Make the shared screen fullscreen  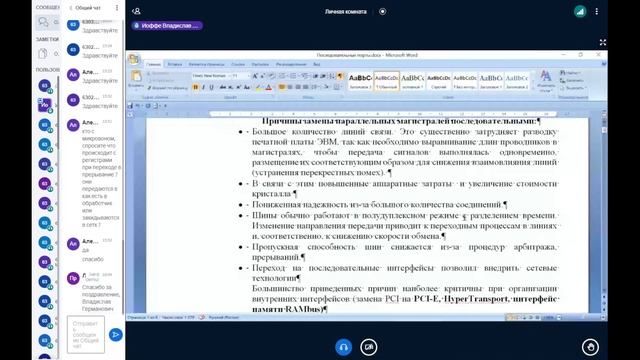point(603,42)
